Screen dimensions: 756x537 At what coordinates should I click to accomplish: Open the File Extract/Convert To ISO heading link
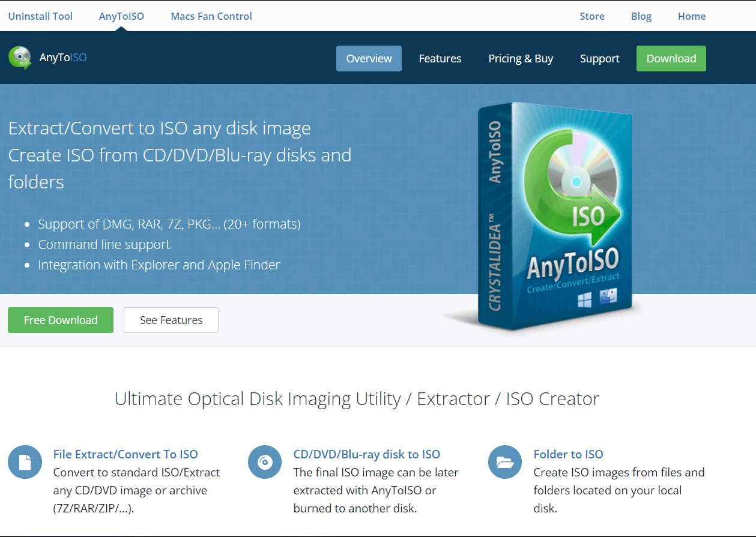[x=125, y=454]
